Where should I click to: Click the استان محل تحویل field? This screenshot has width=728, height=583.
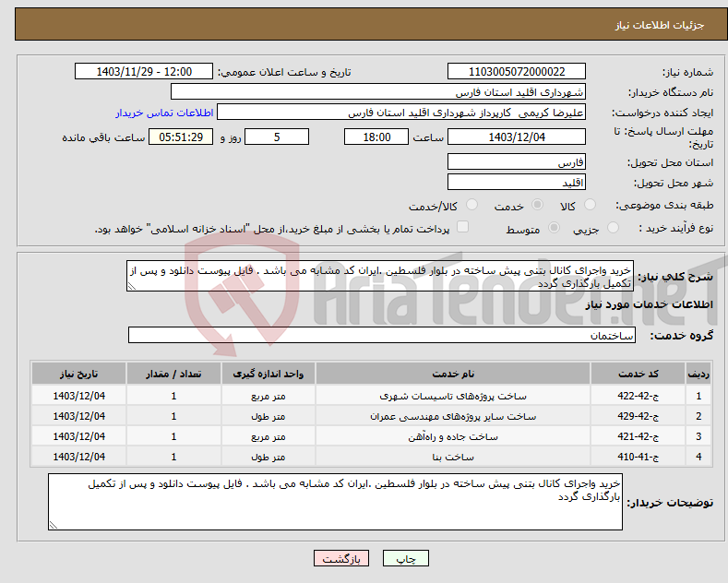(x=516, y=161)
